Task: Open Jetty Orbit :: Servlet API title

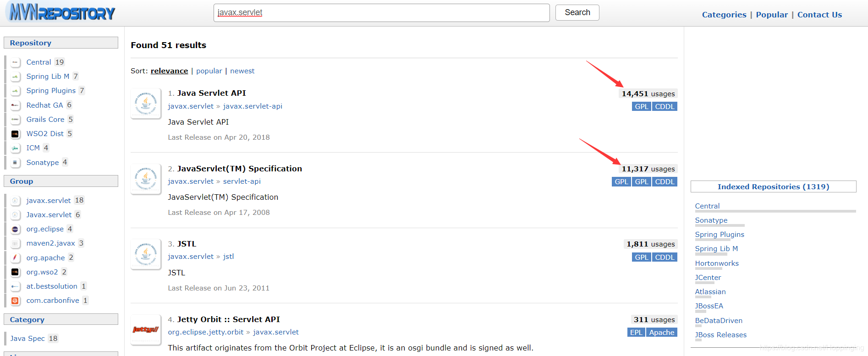Action: pos(228,319)
